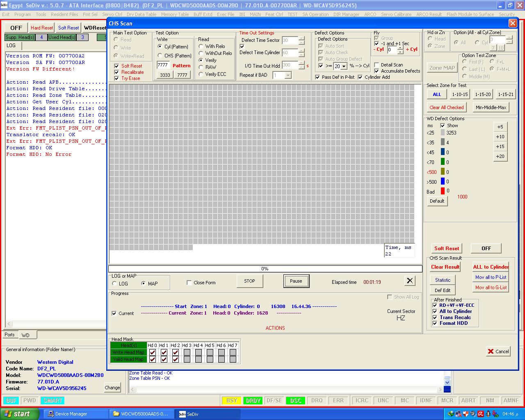Viewport: 525px width, 420px height.
Task: Click the blue >500 color swatch
Action: pyautogui.click(x=443, y=181)
